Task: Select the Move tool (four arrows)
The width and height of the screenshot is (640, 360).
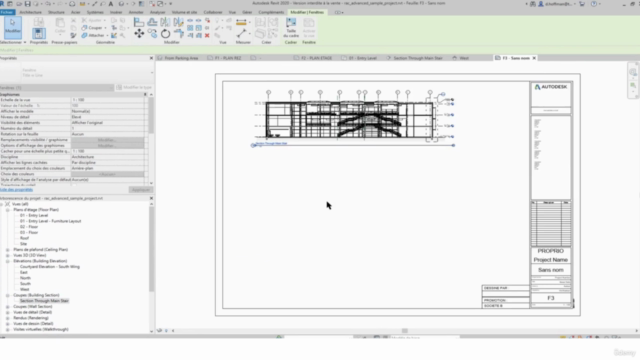Action: click(139, 33)
